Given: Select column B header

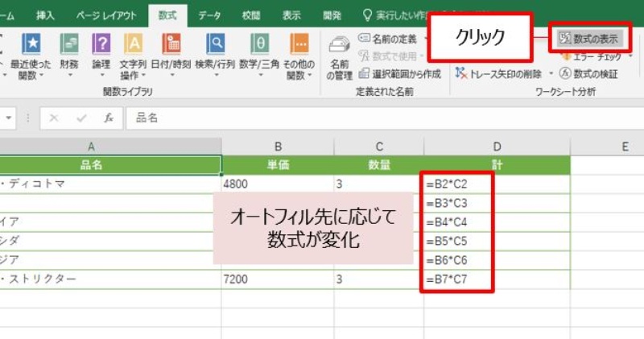Looking at the screenshot, I should pyautogui.click(x=278, y=147).
